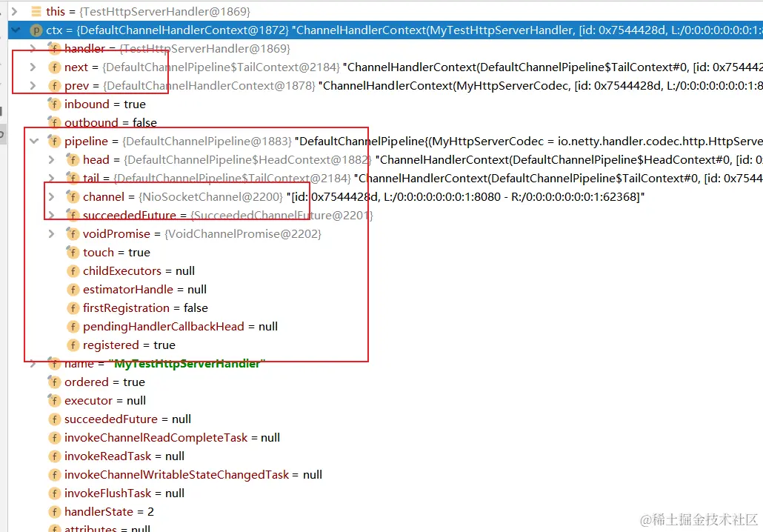
Task: Click the TestHttpServerHandler@1869 value of 'this'
Action: coord(164,11)
